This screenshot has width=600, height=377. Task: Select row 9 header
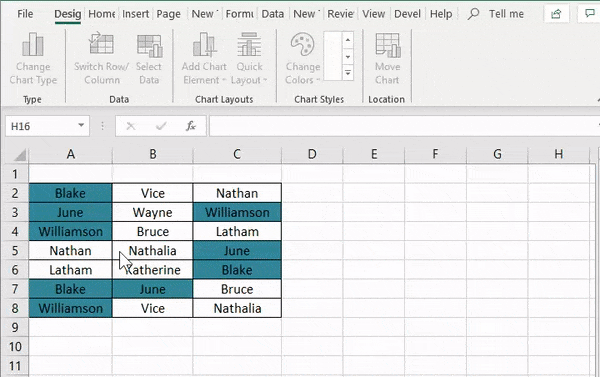coord(15,328)
